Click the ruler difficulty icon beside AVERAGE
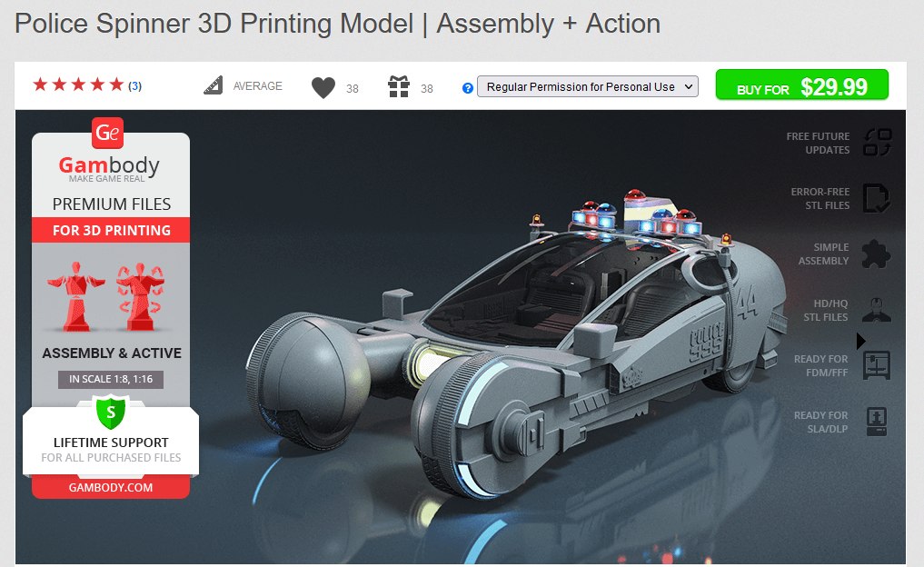The image size is (924, 567). (x=214, y=85)
